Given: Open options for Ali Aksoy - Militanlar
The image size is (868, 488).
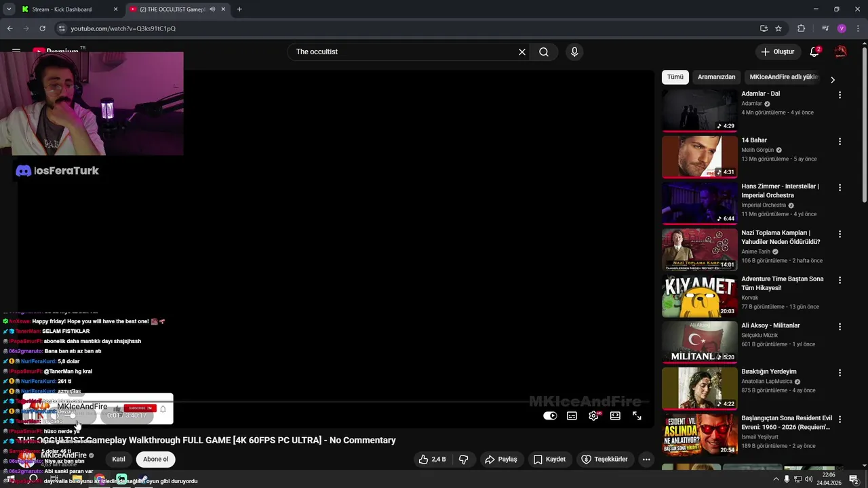Looking at the screenshot, I should tap(840, 327).
